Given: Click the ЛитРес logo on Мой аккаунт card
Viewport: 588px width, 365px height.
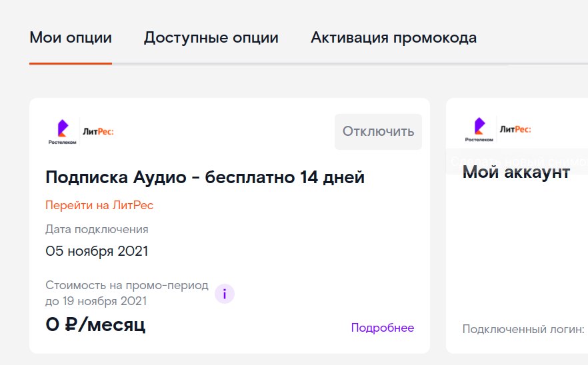Looking at the screenshot, I should [515, 129].
